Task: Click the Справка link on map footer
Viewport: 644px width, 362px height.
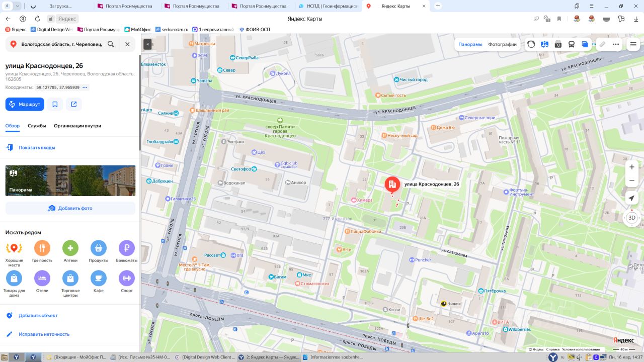Action: click(553, 349)
